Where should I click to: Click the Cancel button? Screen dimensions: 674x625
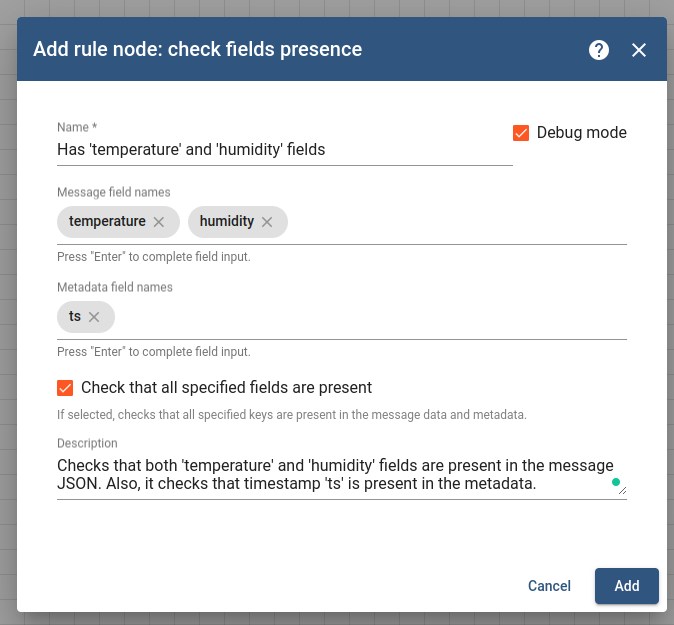(549, 586)
